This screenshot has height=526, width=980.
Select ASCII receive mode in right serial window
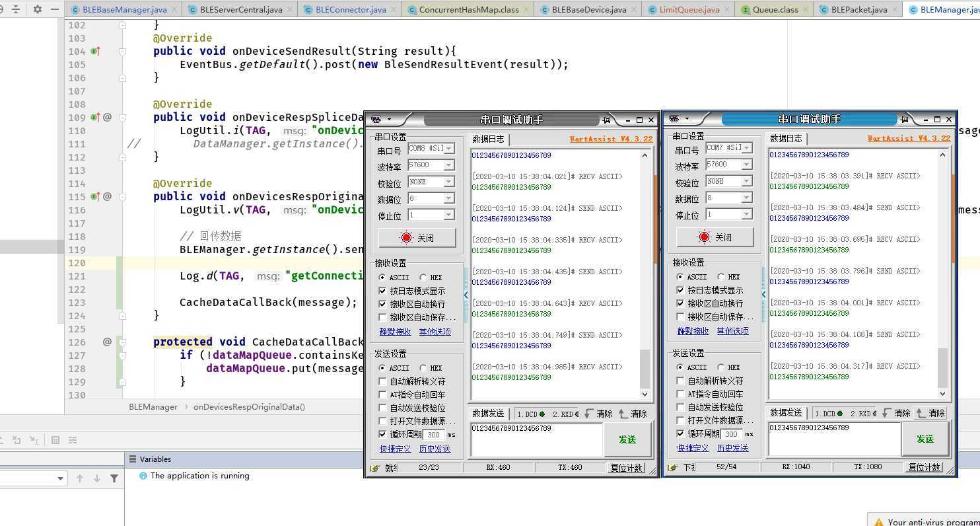click(x=692, y=277)
